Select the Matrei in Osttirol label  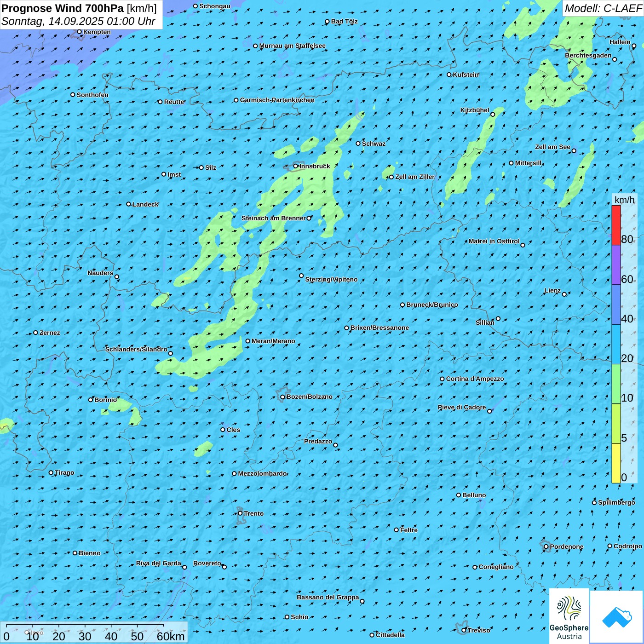pos(494,241)
